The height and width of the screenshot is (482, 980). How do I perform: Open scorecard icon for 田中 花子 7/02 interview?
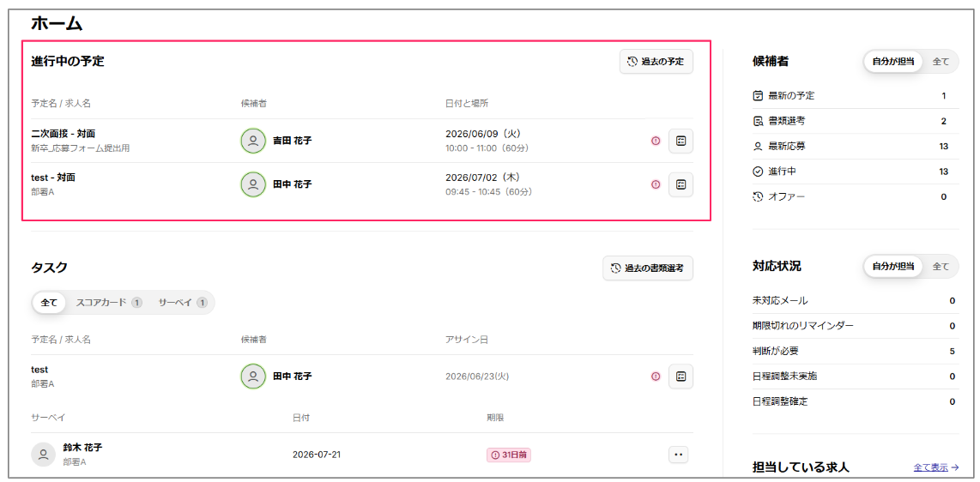681,184
